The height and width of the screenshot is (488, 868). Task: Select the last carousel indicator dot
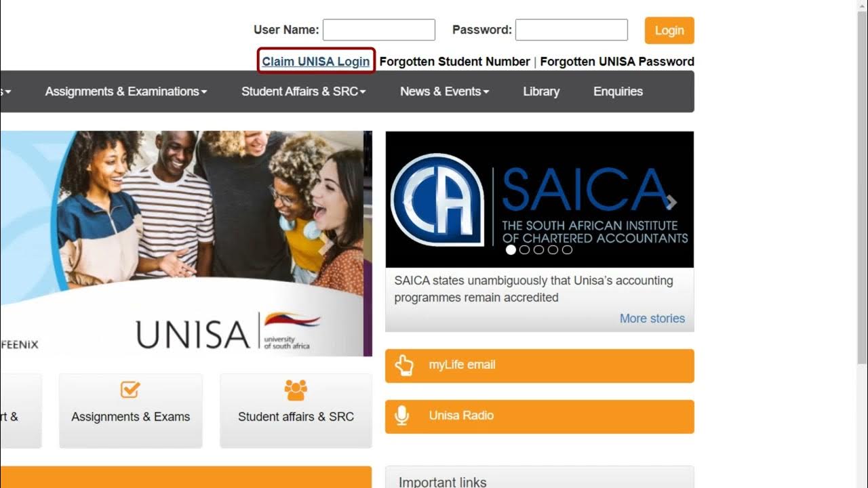pos(568,250)
